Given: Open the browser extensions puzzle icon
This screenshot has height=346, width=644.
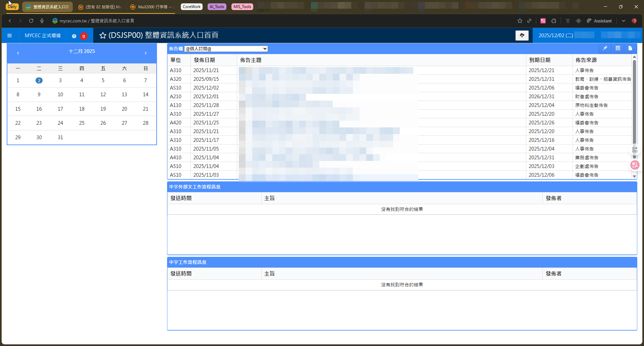Looking at the screenshot, I should click(554, 21).
